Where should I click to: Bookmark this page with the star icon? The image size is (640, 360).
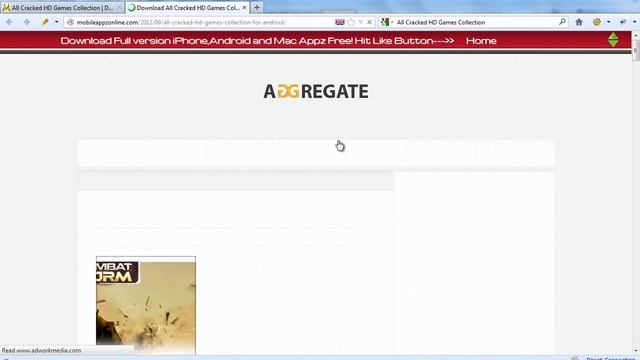tap(351, 22)
